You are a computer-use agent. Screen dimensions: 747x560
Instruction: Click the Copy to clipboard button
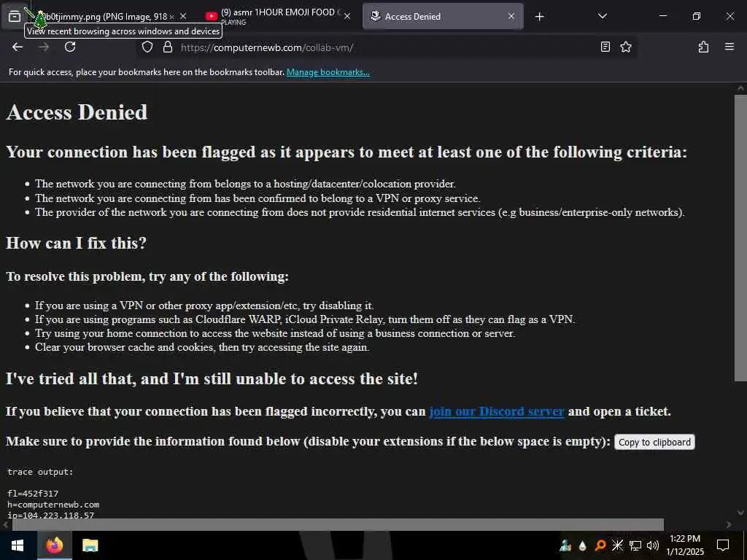pyautogui.click(x=654, y=443)
